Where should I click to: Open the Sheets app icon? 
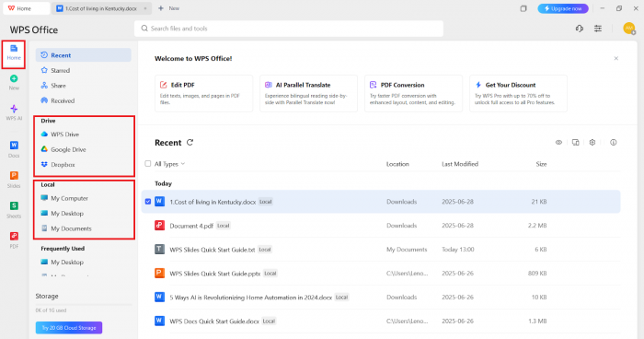click(x=14, y=209)
